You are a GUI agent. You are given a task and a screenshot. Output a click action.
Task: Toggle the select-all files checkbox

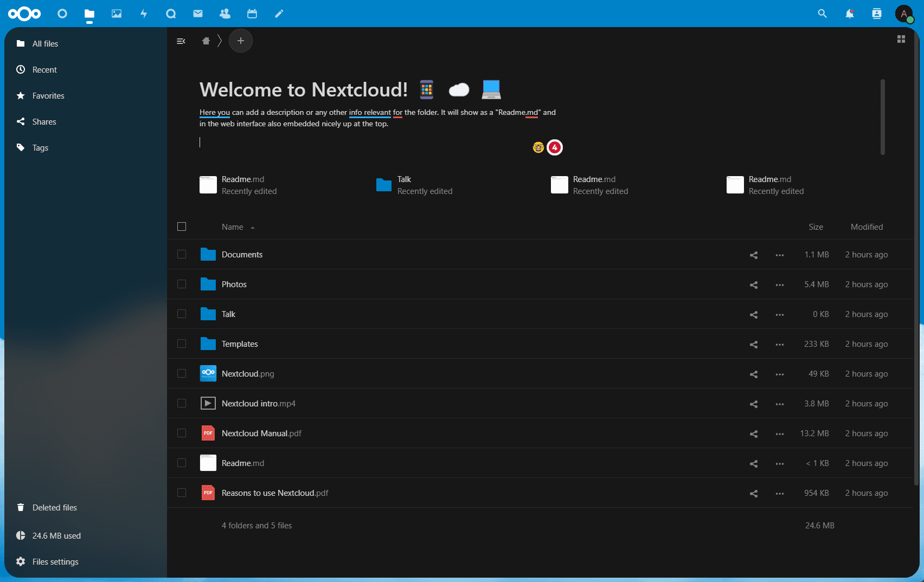(x=182, y=227)
